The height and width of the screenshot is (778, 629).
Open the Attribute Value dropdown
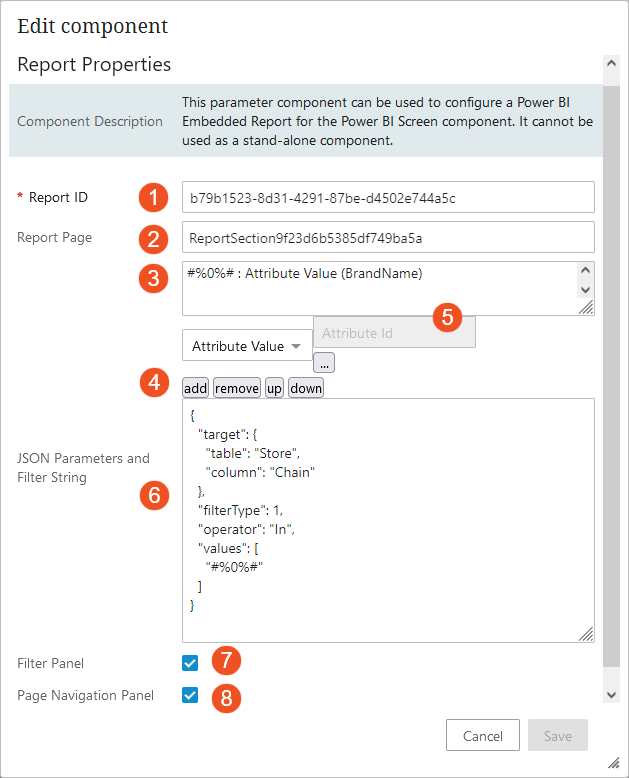click(247, 346)
